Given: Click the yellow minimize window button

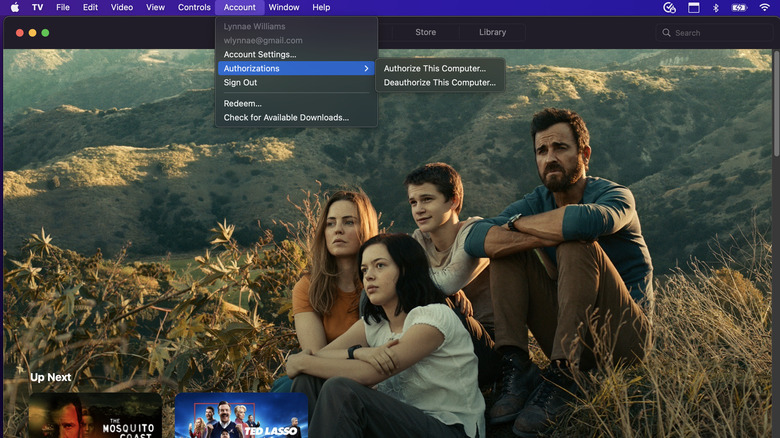Looking at the screenshot, I should point(32,33).
